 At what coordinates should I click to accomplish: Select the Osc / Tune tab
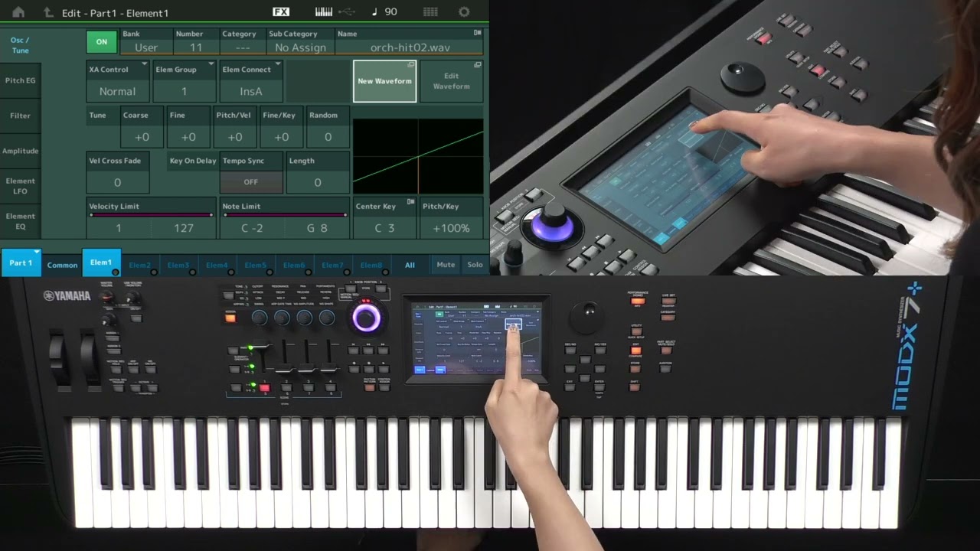tap(20, 45)
